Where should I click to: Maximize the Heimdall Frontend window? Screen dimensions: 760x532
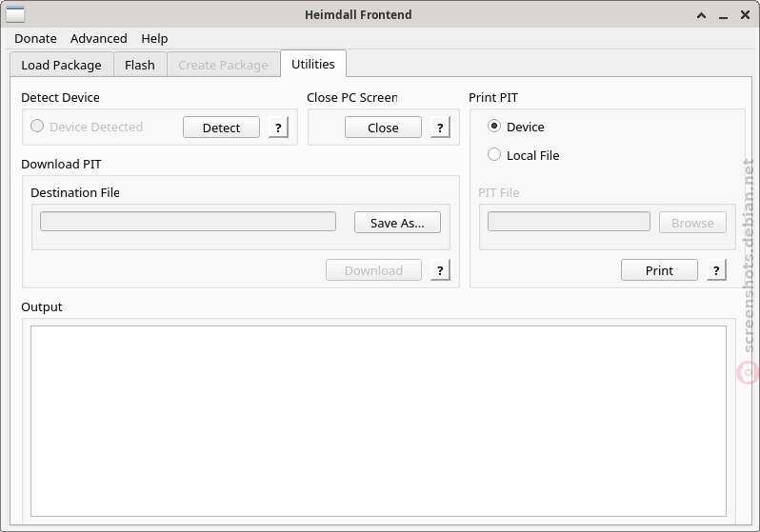(x=701, y=15)
